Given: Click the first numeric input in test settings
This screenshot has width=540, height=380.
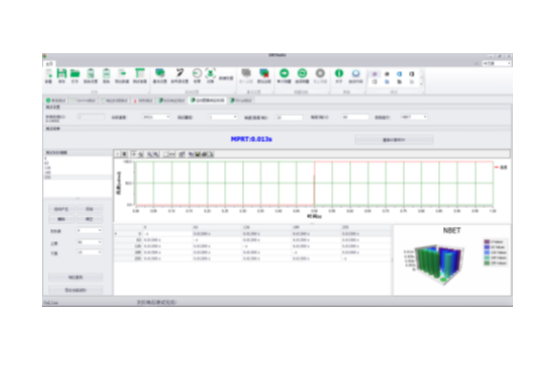Looking at the screenshot, I should (289, 117).
